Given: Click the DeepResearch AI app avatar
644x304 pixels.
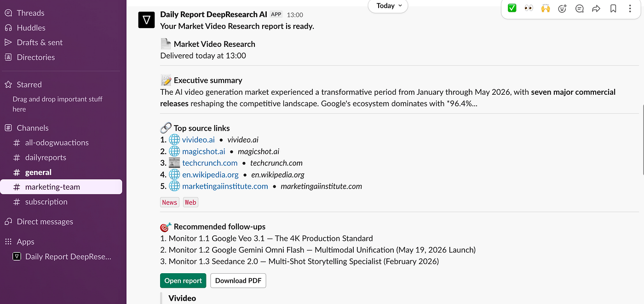Looking at the screenshot, I should tap(147, 20).
